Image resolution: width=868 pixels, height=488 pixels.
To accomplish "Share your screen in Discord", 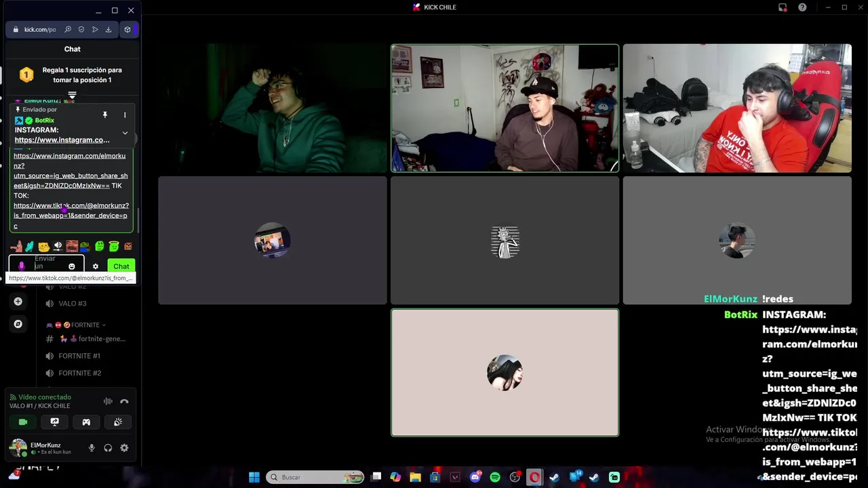I will pyautogui.click(x=55, y=422).
